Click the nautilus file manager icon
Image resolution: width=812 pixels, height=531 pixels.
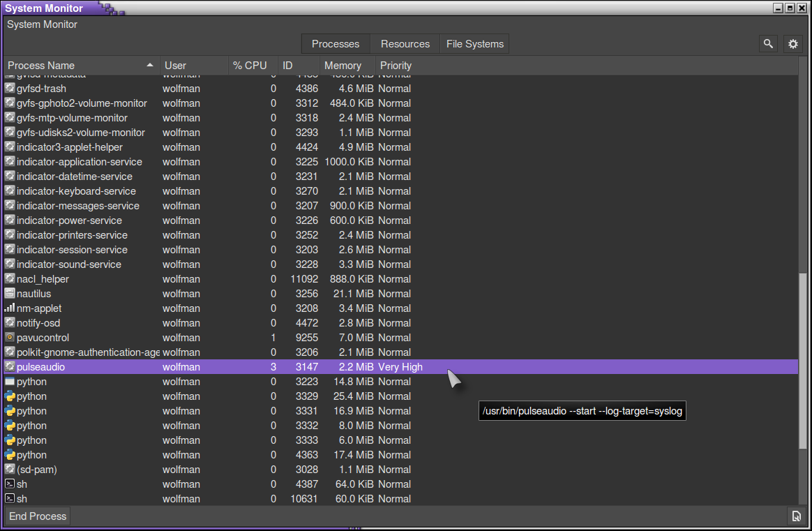pos(10,294)
